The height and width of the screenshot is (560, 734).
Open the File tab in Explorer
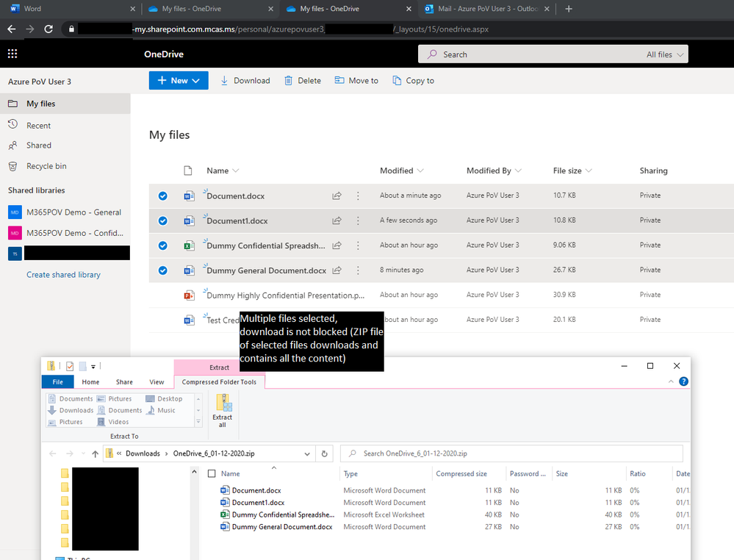[x=57, y=382]
